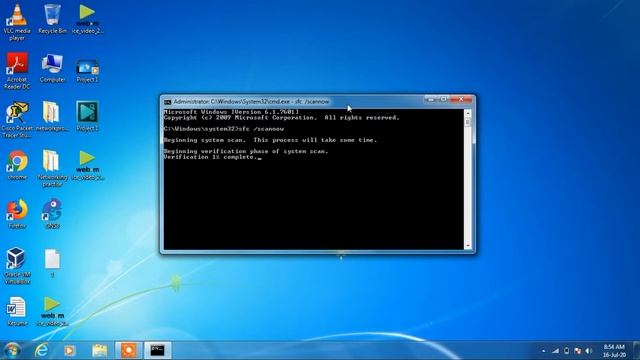
Task: Open the VLC media player desktop shortcut
Action: 17,21
